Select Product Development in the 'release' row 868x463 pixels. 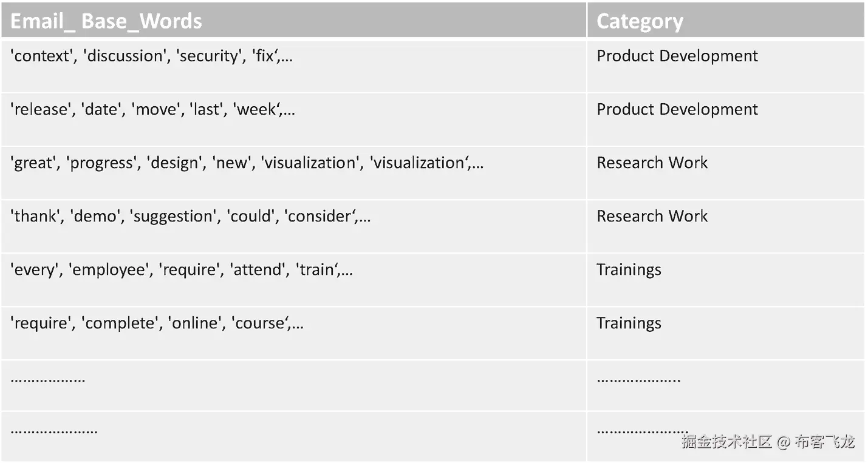[677, 110]
